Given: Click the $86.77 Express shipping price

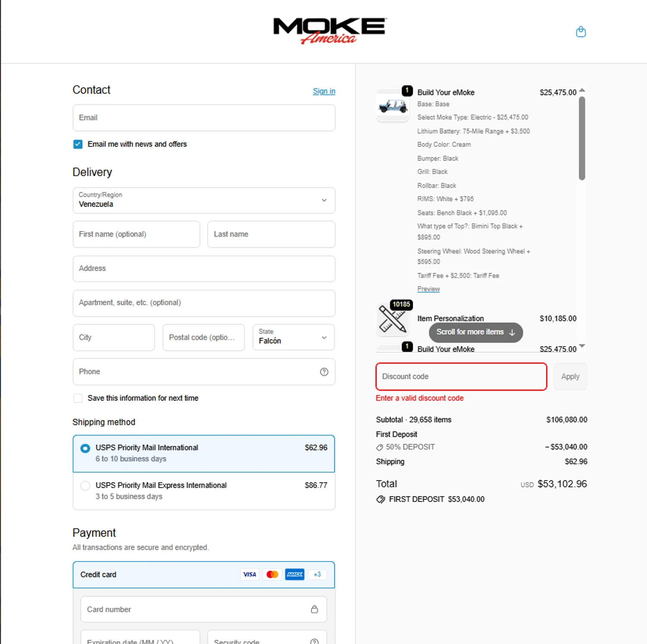Looking at the screenshot, I should click(x=316, y=485).
